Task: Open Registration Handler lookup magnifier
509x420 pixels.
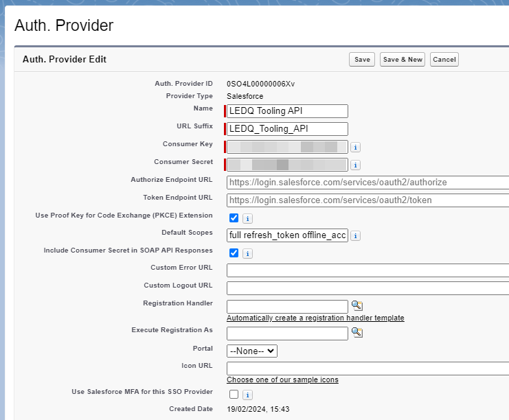Action: pyautogui.click(x=357, y=305)
